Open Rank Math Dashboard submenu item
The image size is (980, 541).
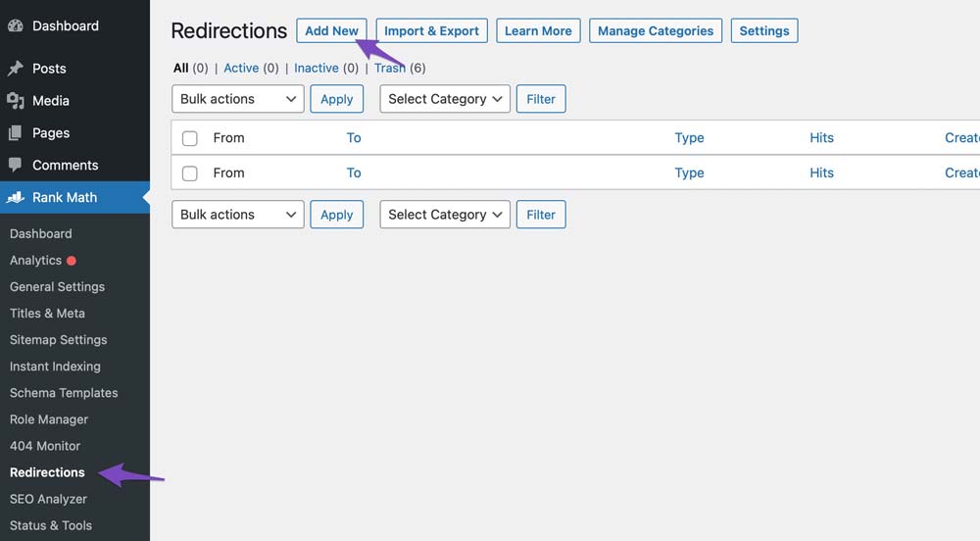pos(40,233)
